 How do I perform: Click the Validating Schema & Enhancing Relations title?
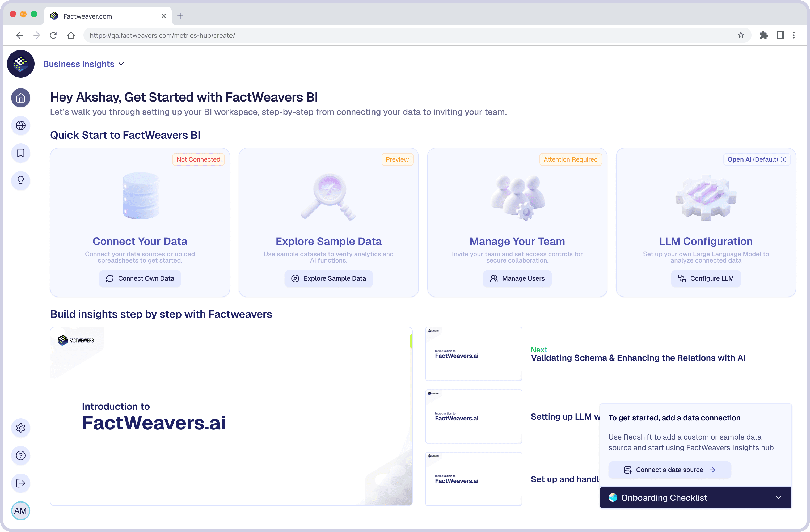click(x=638, y=358)
